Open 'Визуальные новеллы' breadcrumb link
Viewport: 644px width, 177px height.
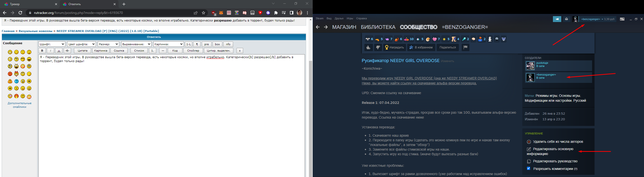36,31
